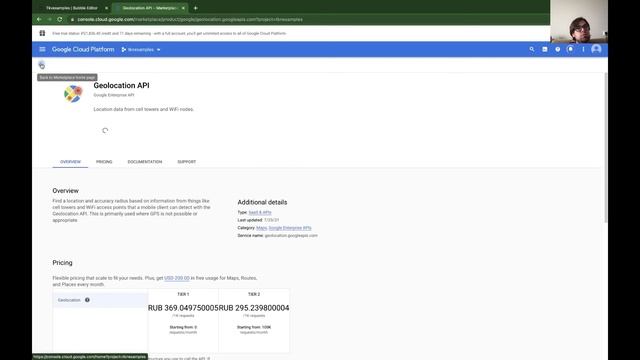This screenshot has height=360, width=640.
Task: Click the free trial status banner text
Action: [169, 33]
